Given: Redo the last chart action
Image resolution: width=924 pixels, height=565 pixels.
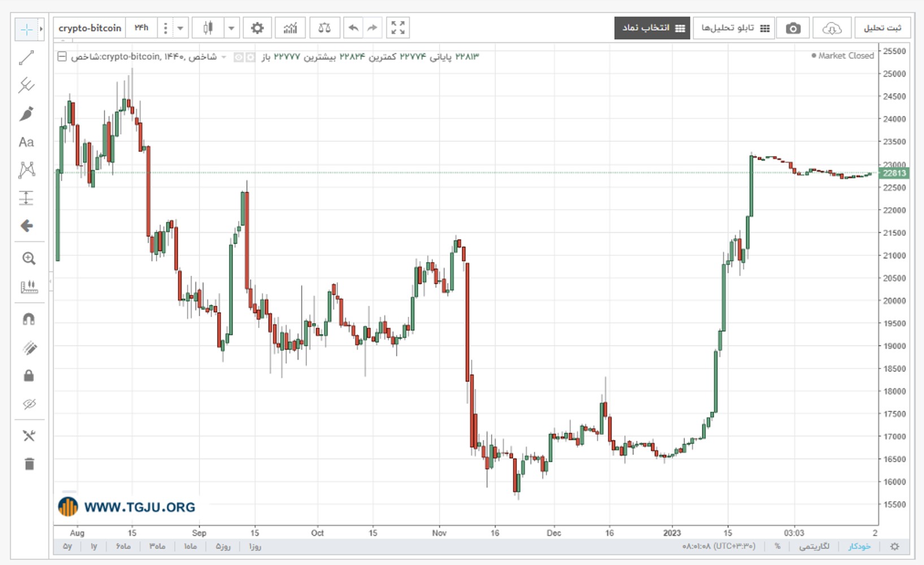Looking at the screenshot, I should click(372, 28).
